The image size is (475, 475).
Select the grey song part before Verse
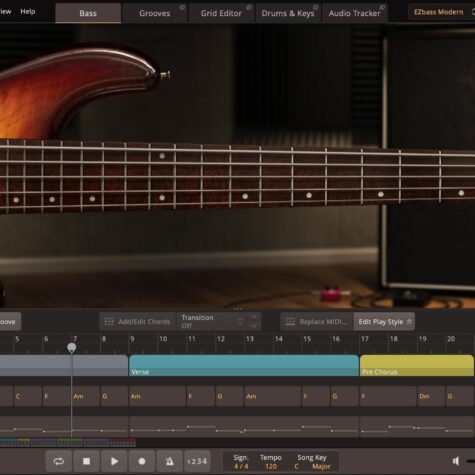pos(64,365)
